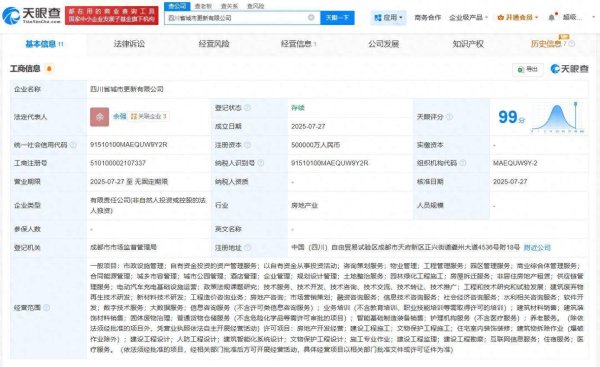This screenshot has width=600, height=367.
Task: Open legal representative 余强's profile link
Action: (x=119, y=116)
